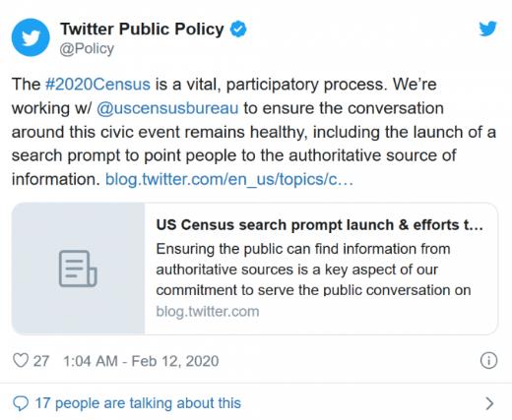Click the Twitter Public Policy display name
Screen dimensions: 512x420
(x=142, y=29)
